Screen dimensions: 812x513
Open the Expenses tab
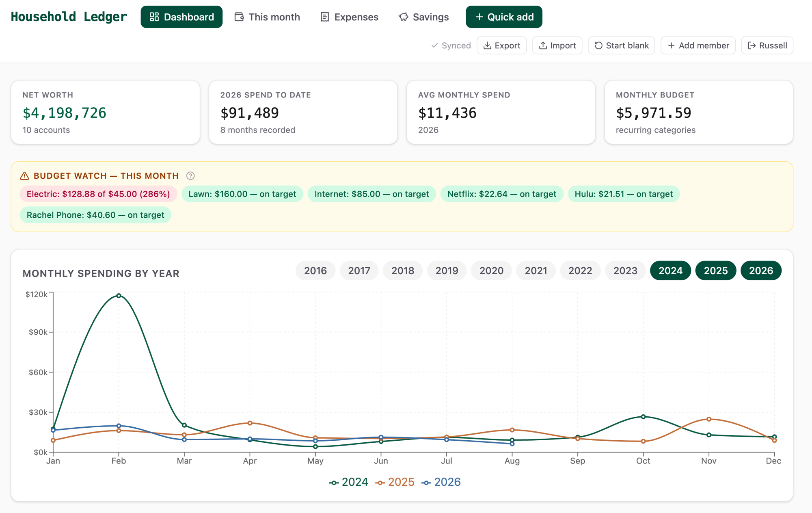click(350, 17)
